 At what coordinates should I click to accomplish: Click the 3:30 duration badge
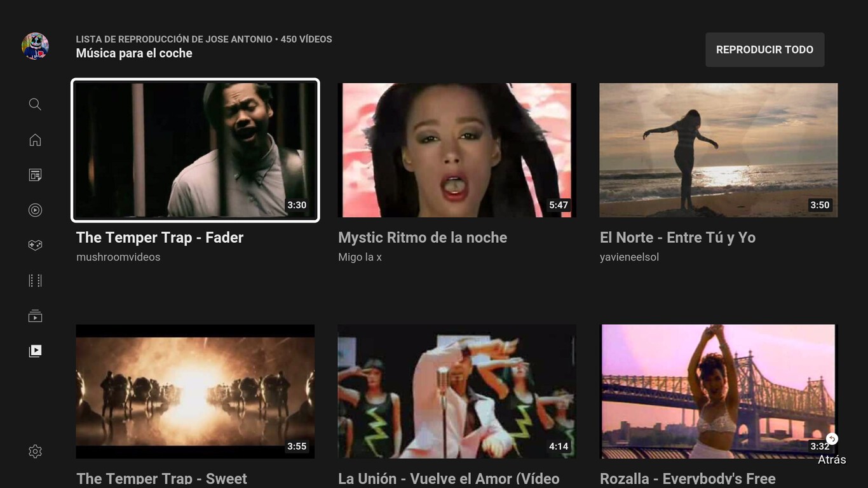pyautogui.click(x=297, y=205)
